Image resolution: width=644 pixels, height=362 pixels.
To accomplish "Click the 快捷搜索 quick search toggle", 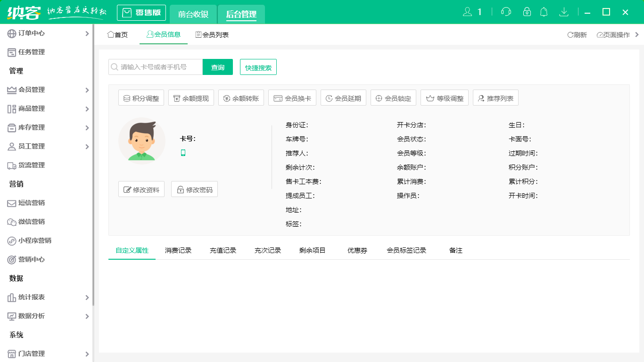I will coord(258,67).
